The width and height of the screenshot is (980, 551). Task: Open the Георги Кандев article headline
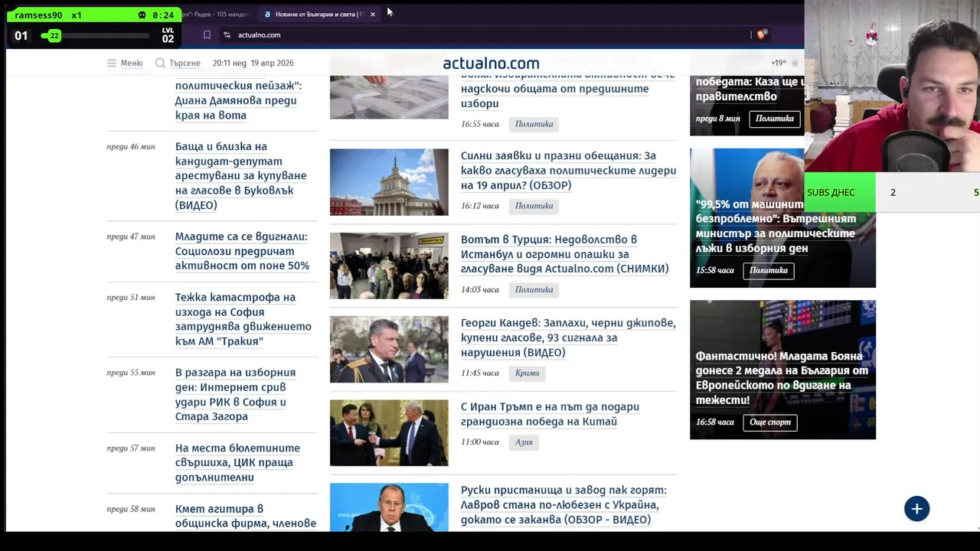click(x=568, y=337)
